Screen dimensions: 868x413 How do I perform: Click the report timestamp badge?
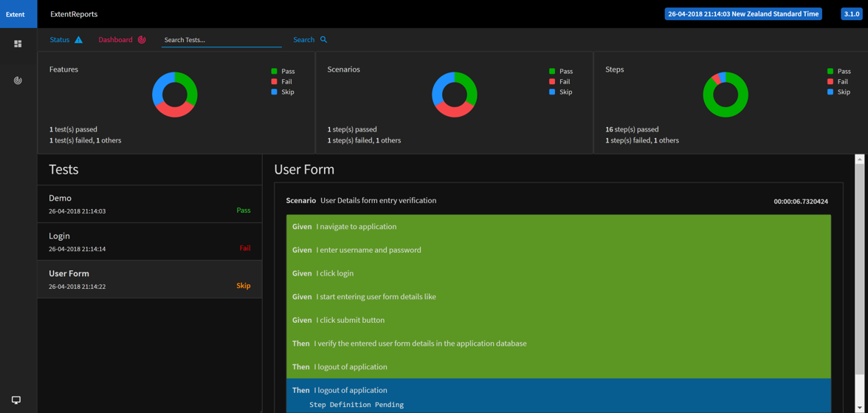point(743,14)
